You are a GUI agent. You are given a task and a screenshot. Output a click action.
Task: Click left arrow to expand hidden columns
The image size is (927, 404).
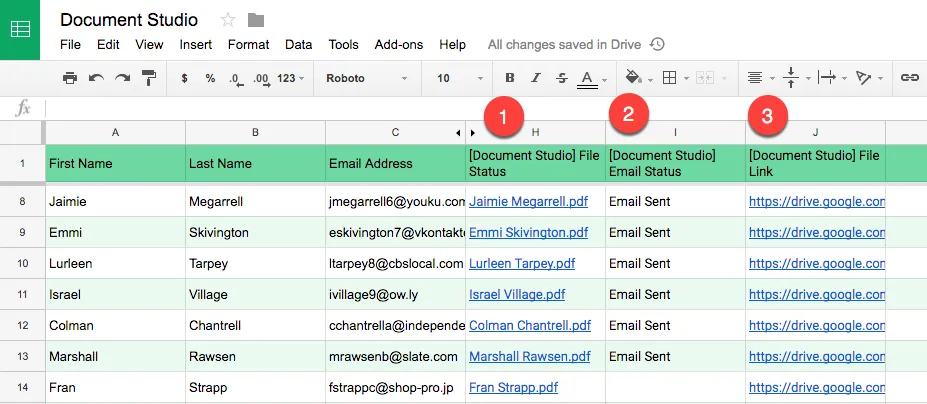point(458,133)
